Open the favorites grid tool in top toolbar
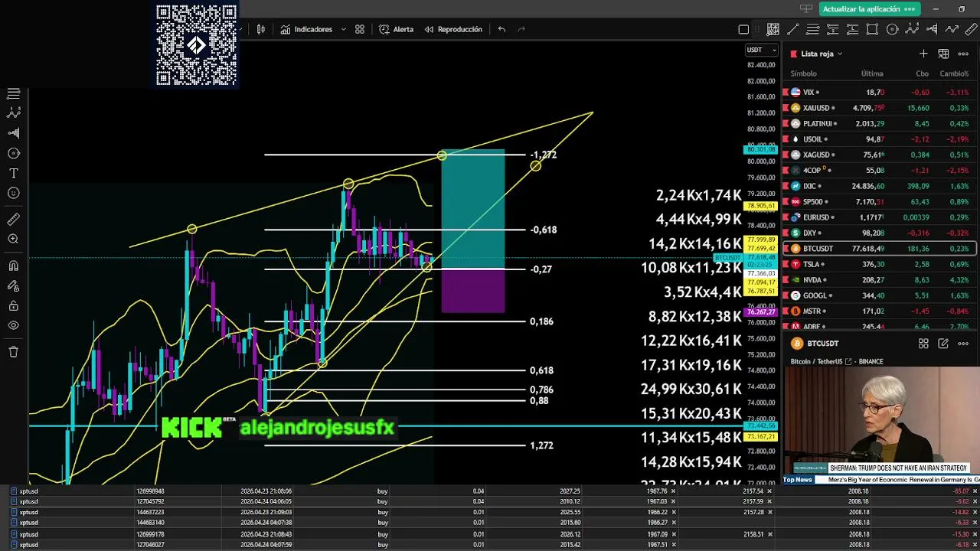980x551 pixels. pyautogui.click(x=773, y=30)
